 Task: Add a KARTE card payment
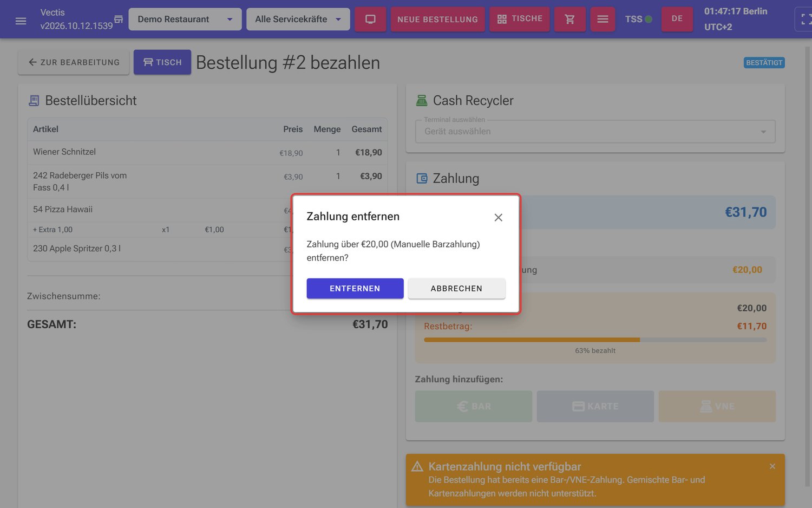point(595,406)
